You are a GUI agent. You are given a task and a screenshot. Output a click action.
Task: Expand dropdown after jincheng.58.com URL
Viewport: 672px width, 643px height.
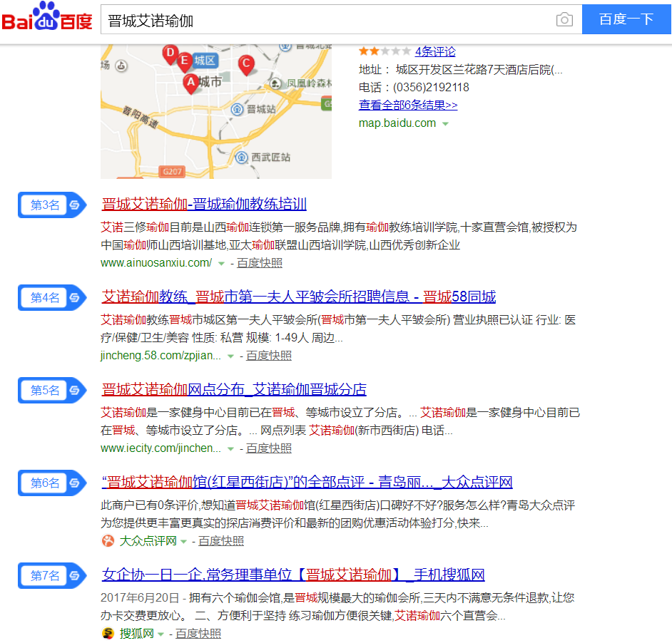pos(230,356)
